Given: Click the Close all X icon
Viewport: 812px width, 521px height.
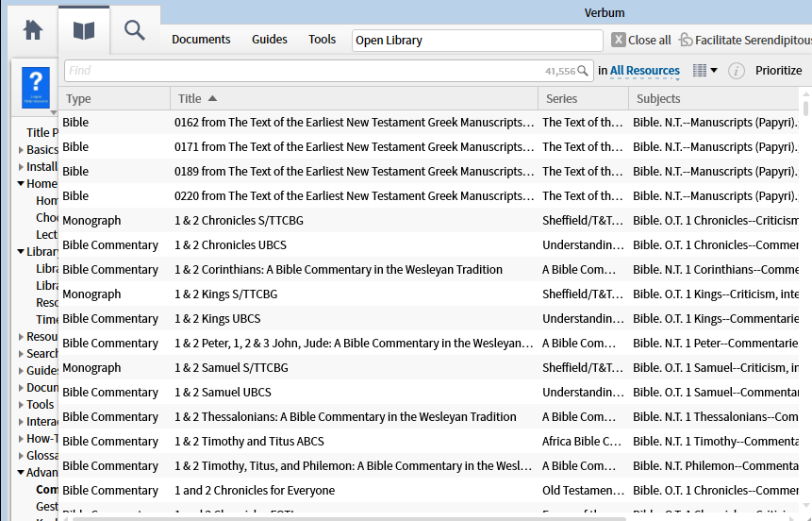Looking at the screenshot, I should coord(619,40).
